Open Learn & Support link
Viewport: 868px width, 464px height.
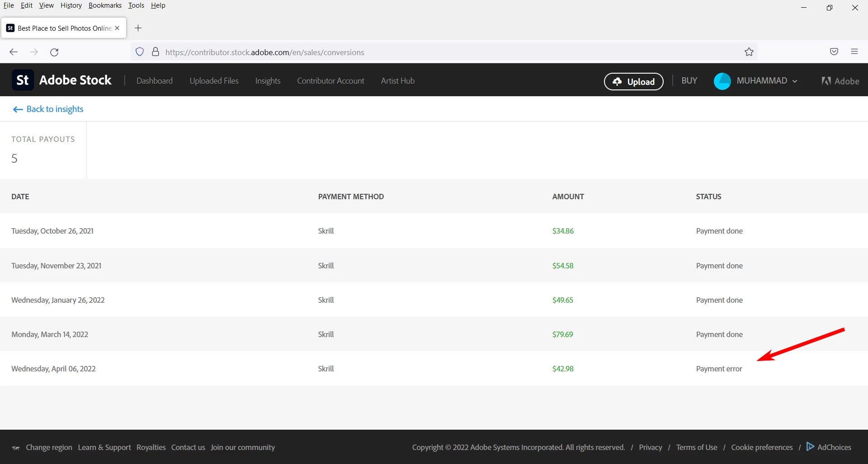(104, 447)
